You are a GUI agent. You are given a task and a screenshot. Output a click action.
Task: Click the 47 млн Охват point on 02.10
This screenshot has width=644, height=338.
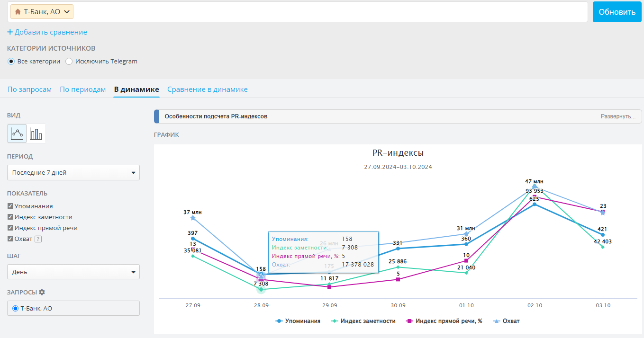(x=535, y=187)
